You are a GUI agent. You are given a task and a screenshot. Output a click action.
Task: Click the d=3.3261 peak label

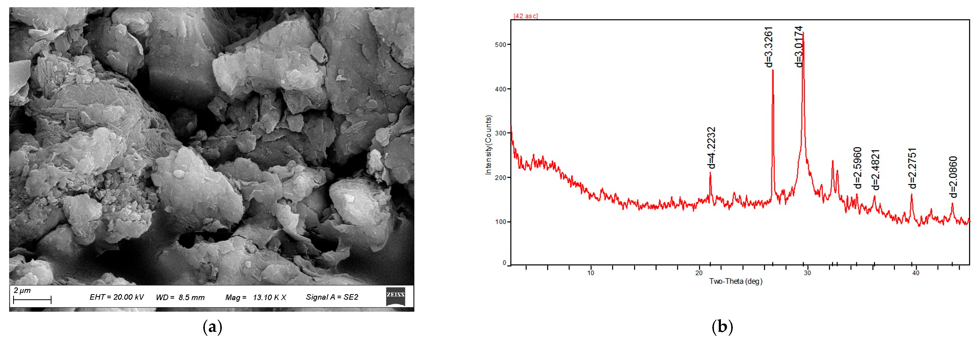(x=769, y=47)
